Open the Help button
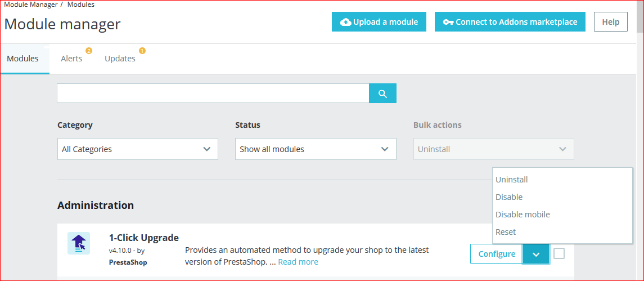This screenshot has height=281, width=644. tap(611, 22)
